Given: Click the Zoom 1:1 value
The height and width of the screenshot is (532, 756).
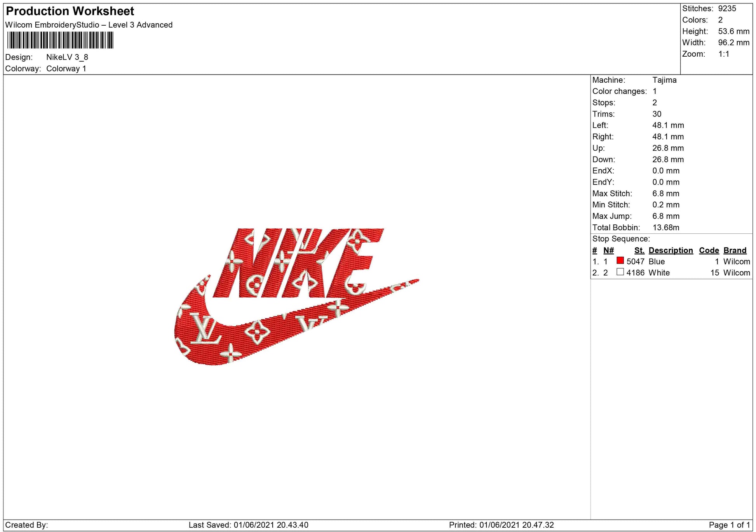Looking at the screenshot, I should coord(723,54).
